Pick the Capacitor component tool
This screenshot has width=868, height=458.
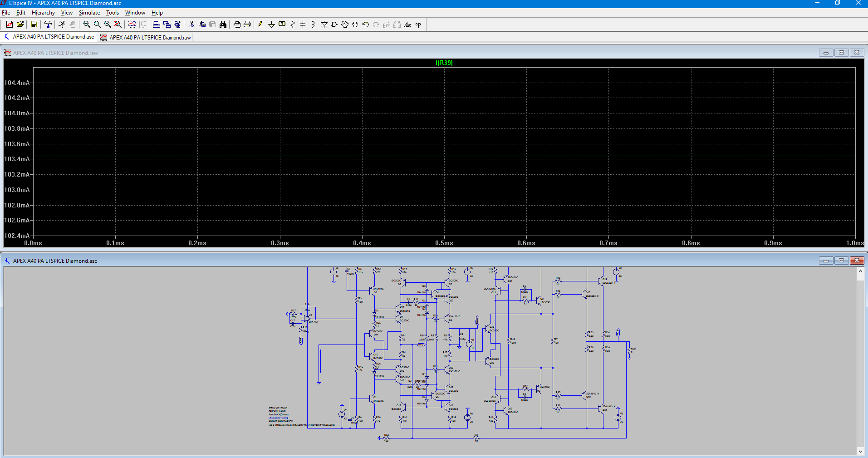coord(303,25)
